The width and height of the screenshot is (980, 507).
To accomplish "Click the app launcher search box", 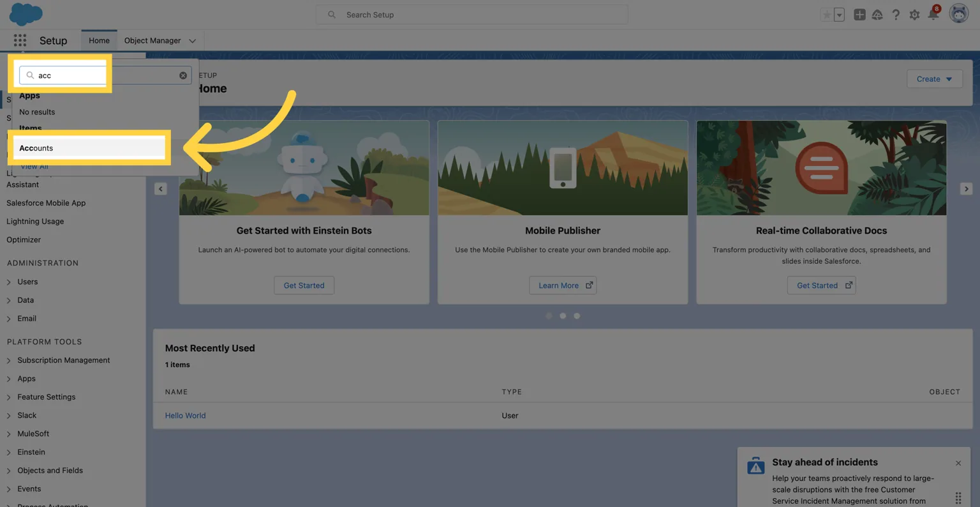I will point(105,75).
